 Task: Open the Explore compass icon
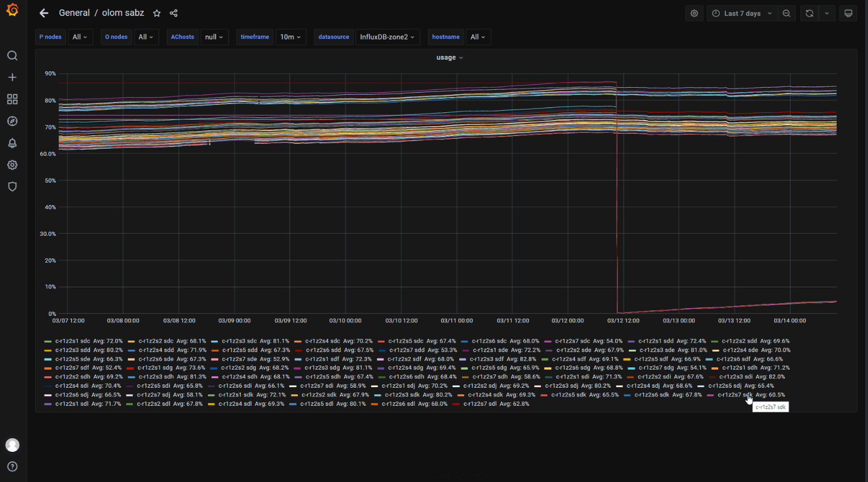12,121
